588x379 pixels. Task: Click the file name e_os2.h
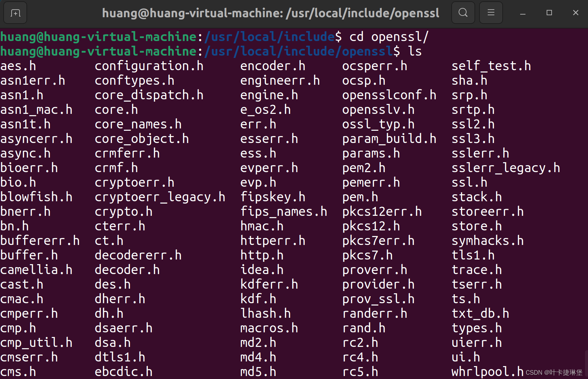pyautogui.click(x=266, y=110)
